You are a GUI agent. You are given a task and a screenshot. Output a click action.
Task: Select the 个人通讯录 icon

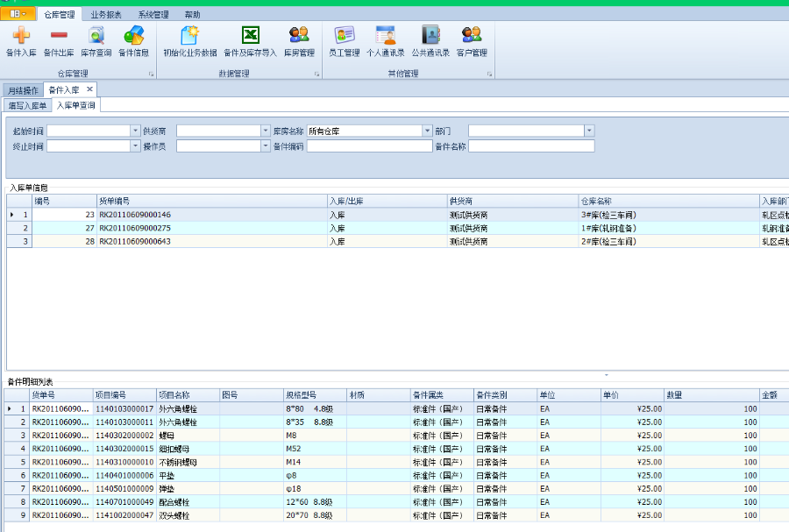tap(383, 41)
